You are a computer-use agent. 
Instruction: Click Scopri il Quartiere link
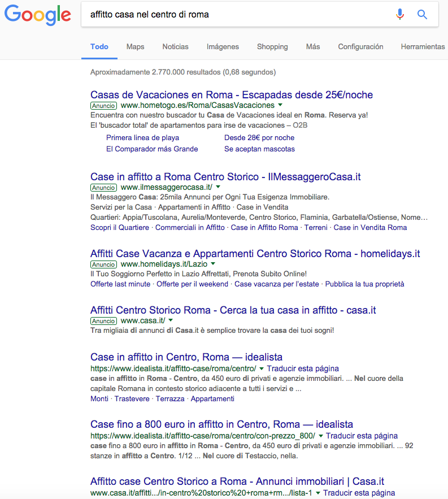[120, 228]
